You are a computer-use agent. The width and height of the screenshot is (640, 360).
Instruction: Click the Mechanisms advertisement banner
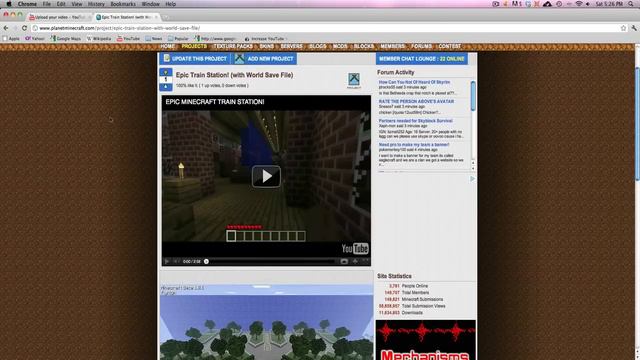(425, 340)
